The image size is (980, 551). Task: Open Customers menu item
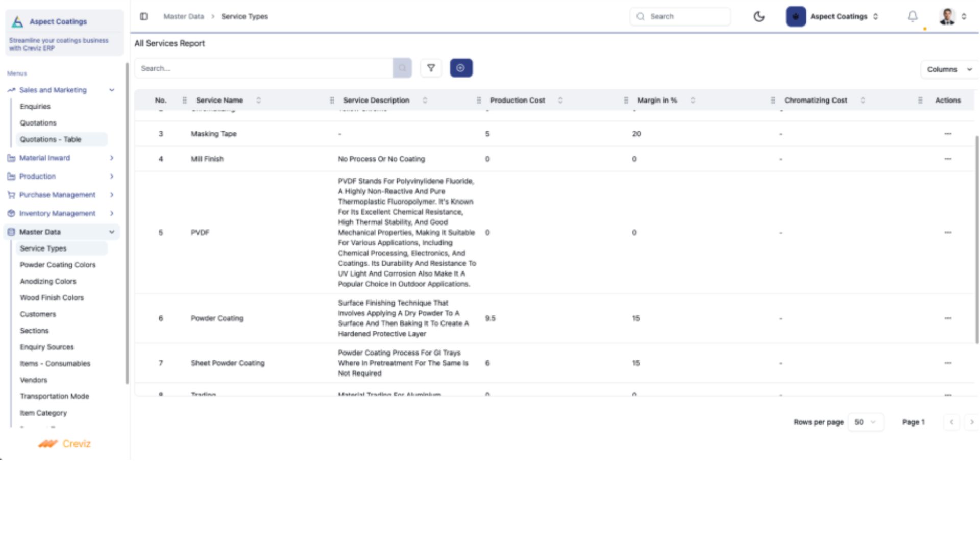[38, 314]
